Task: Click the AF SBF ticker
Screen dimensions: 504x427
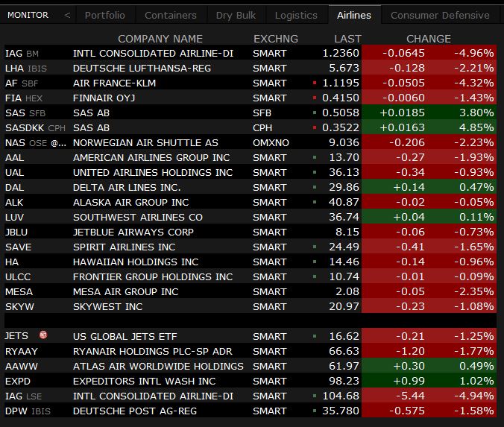Action: [22, 83]
